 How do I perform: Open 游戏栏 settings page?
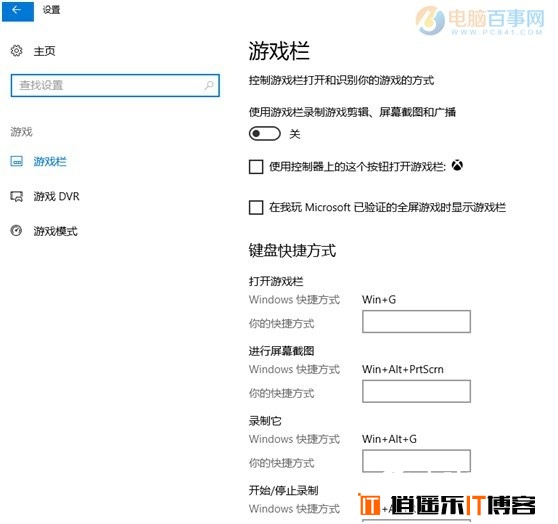tap(50, 161)
